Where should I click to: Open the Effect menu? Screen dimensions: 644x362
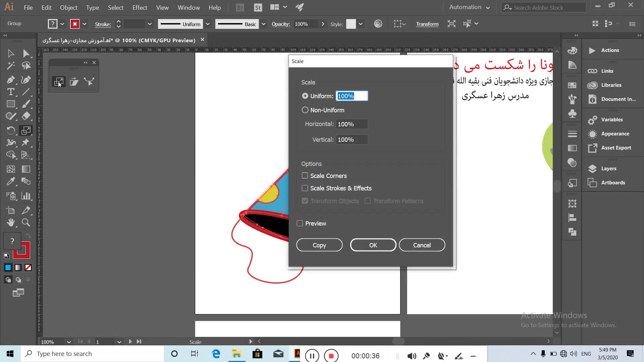tap(140, 7)
